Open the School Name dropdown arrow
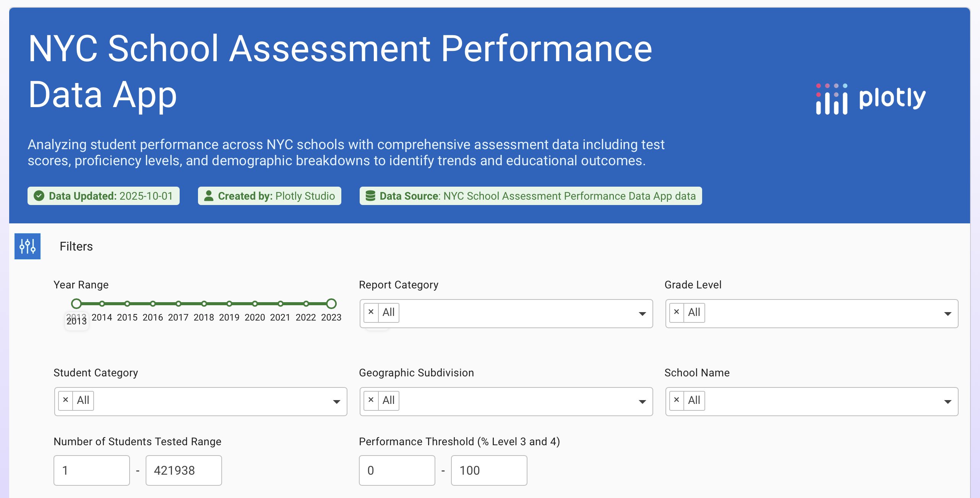 (948, 402)
